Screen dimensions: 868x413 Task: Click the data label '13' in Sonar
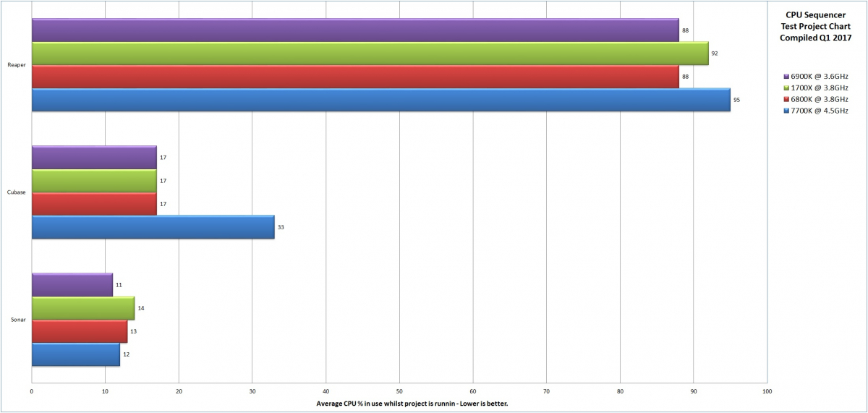click(134, 331)
